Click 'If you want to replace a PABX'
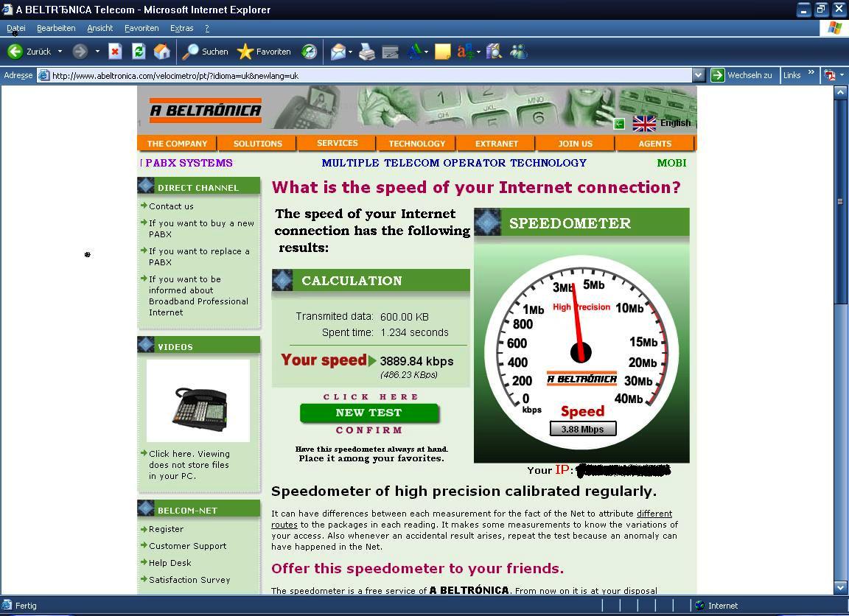The image size is (849, 616). [x=199, y=256]
